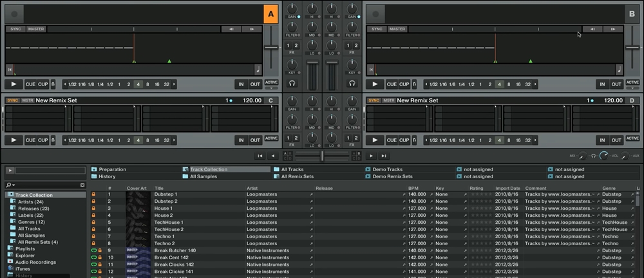
Task: Click Deck A skip to start icon
Action: (10, 69)
